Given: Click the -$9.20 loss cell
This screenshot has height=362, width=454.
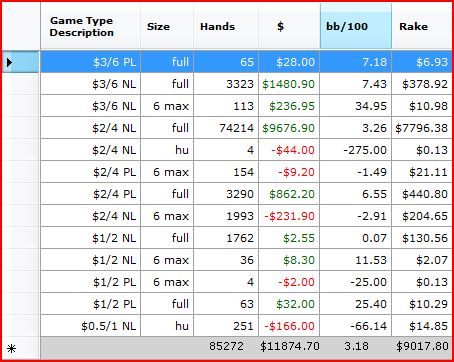Looking at the screenshot, I should [289, 172].
